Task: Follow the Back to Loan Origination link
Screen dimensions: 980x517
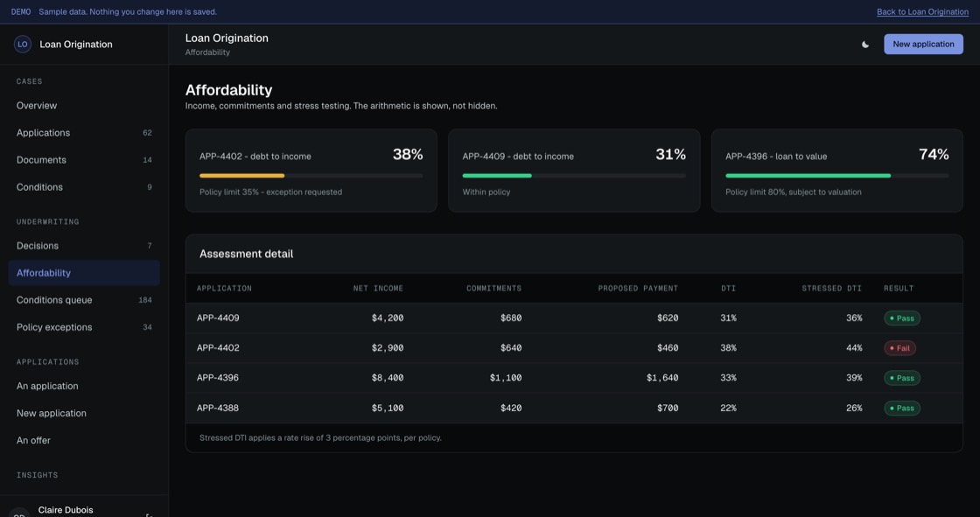Action: [922, 12]
